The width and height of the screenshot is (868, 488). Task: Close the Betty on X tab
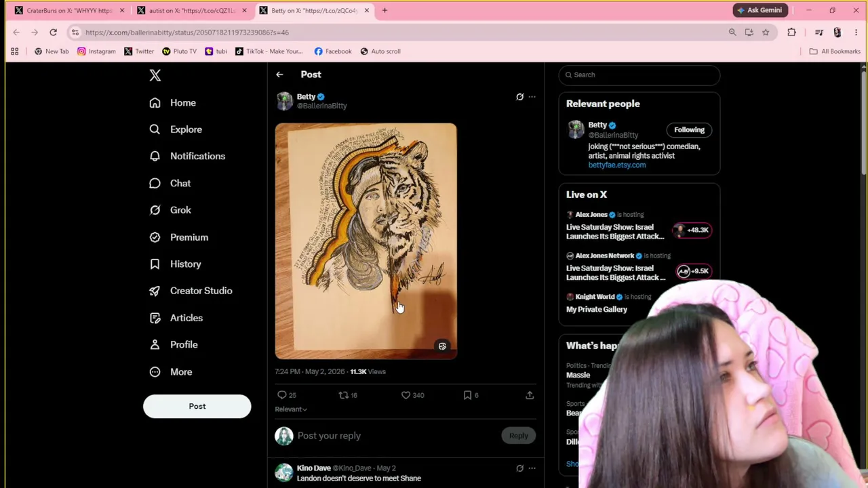[x=367, y=11]
